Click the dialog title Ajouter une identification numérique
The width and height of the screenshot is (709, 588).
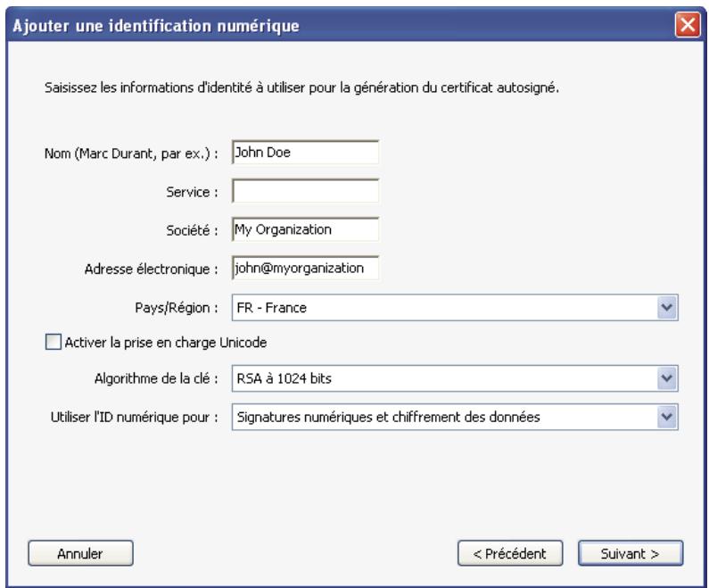tap(156, 26)
